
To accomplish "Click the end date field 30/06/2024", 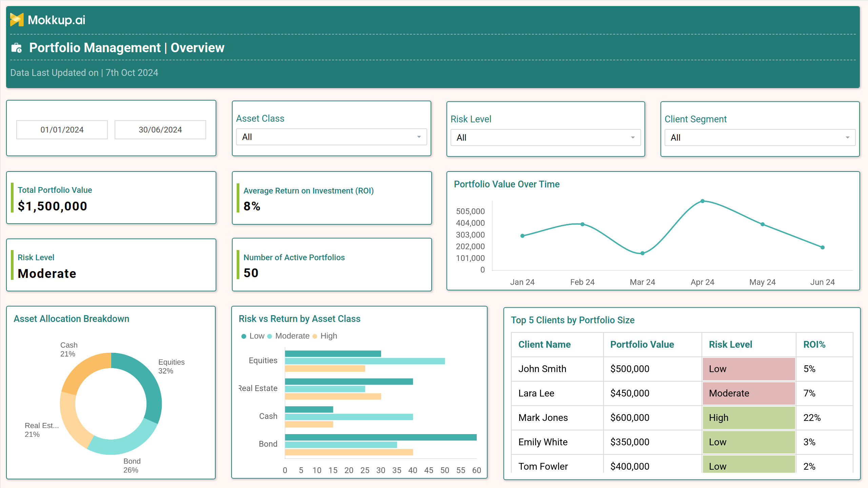I will 160,130.
